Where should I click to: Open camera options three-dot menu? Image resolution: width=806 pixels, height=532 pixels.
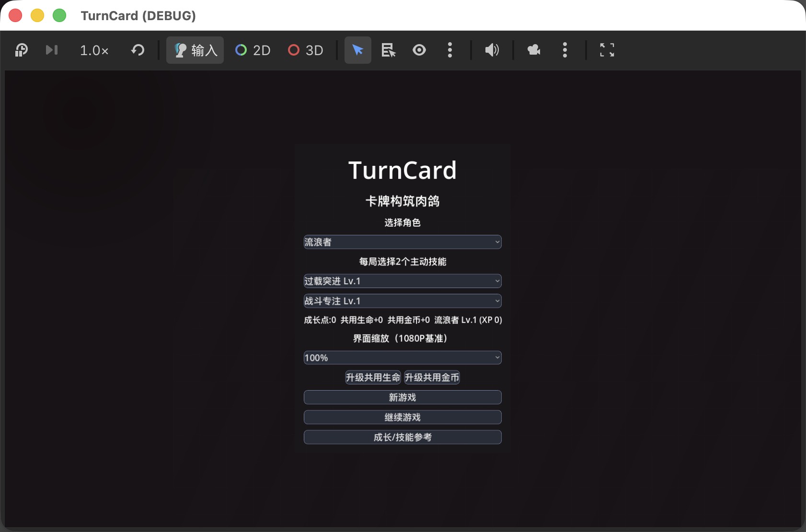tap(565, 50)
